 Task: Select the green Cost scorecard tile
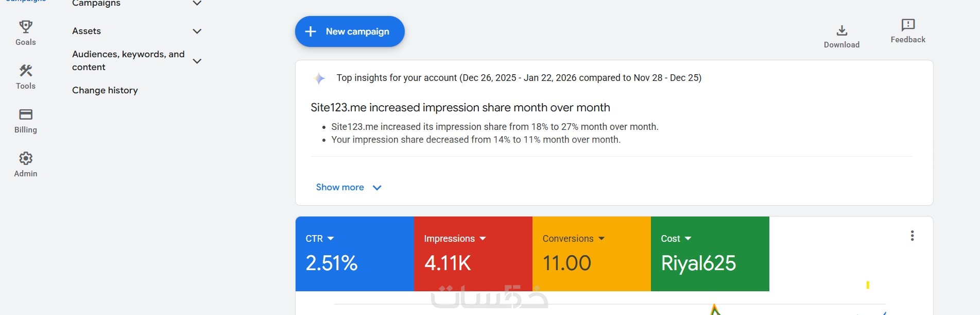pos(710,263)
